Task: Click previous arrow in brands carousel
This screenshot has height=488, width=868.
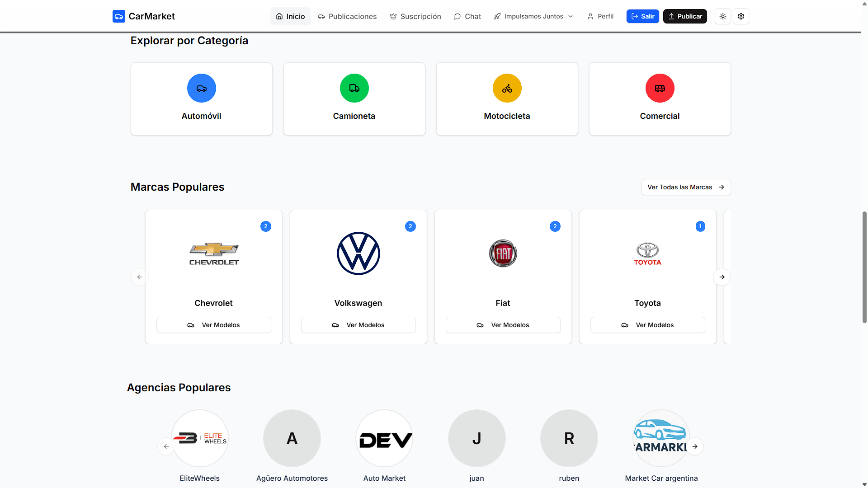Action: pos(140,277)
